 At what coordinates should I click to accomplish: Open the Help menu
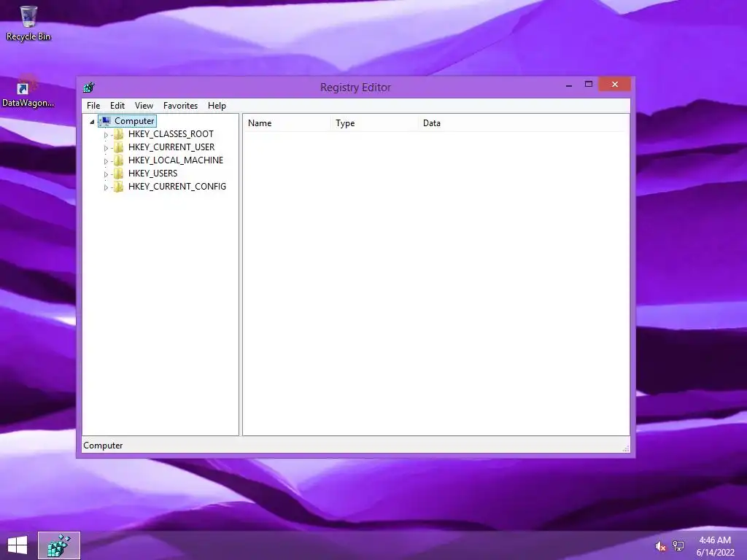(x=217, y=106)
